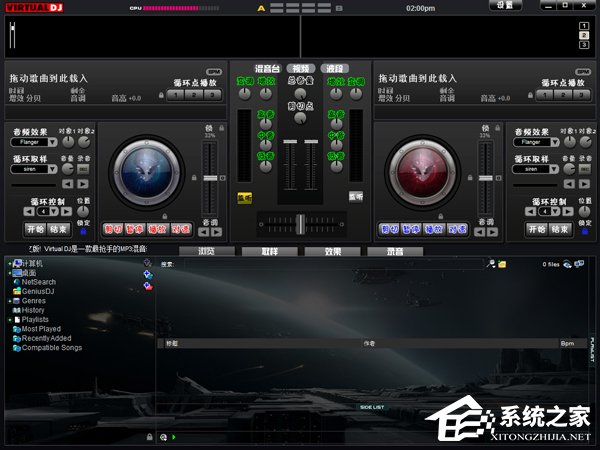Switch to the 混音台 mixer tab
The width and height of the screenshot is (600, 450).
coord(267,69)
